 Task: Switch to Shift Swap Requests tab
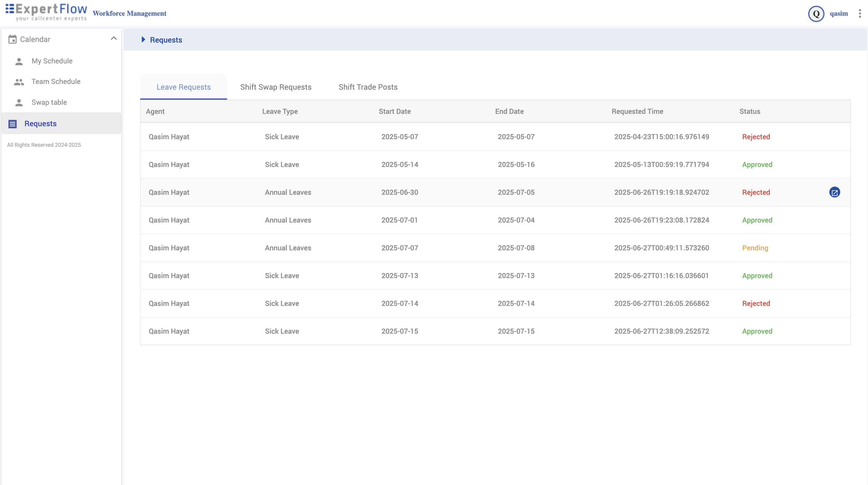pyautogui.click(x=276, y=87)
